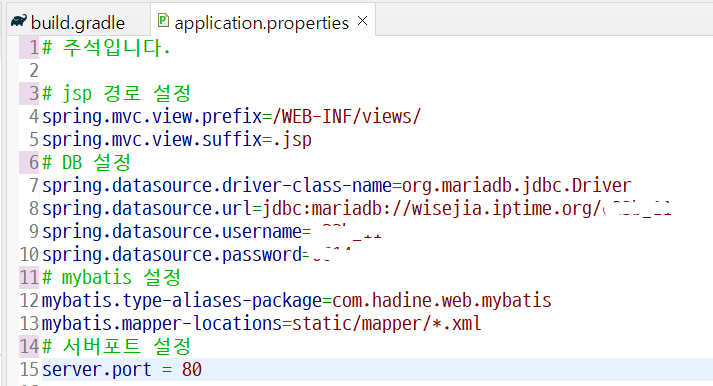Click the '.jsp' suffix value
713x386 pixels.
292,140
